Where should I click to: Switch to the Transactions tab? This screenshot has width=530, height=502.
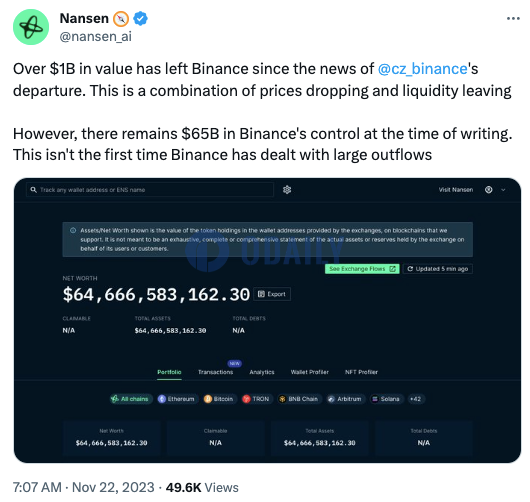(216, 372)
